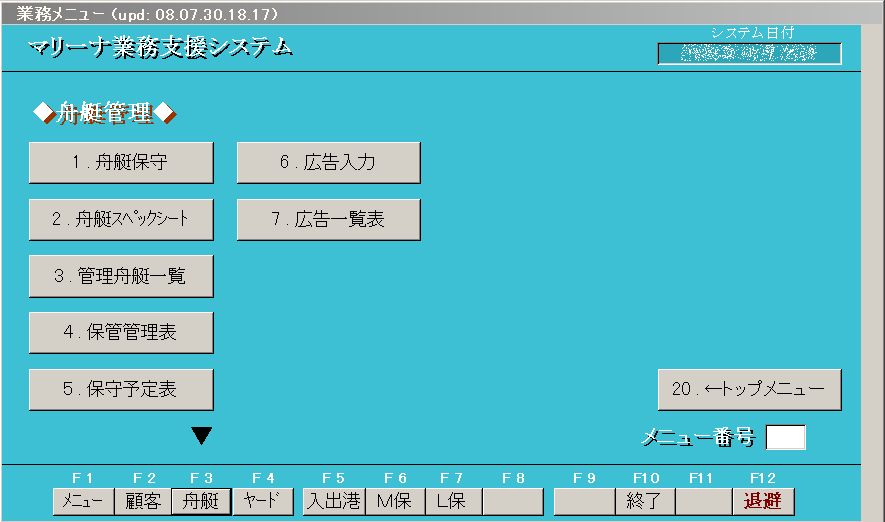The image size is (885, 522).
Task: Click the メニュー番号 input box
Action: pos(785,438)
